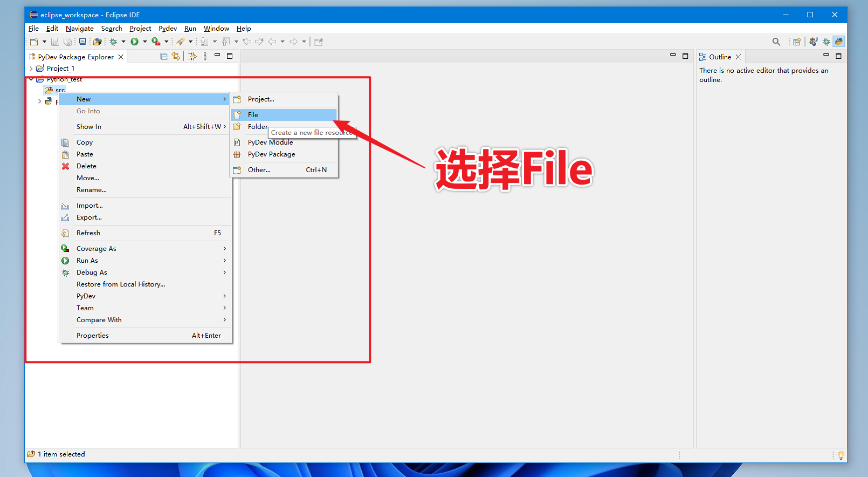Open the Pydev menu in menu bar

(x=168, y=29)
